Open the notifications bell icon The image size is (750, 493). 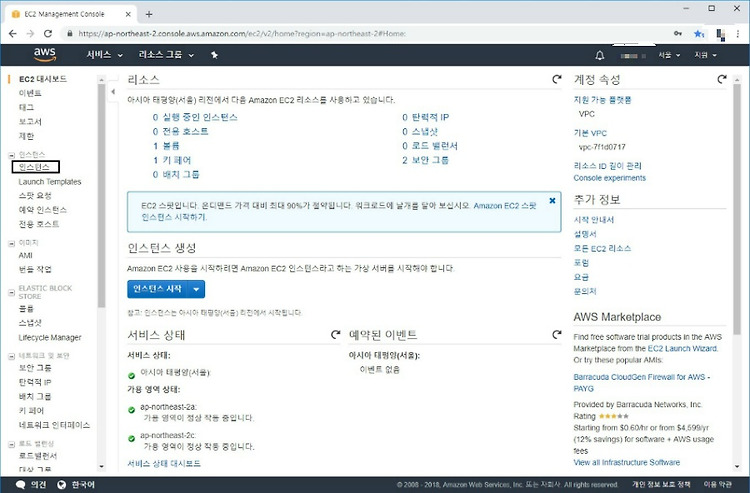[599, 55]
